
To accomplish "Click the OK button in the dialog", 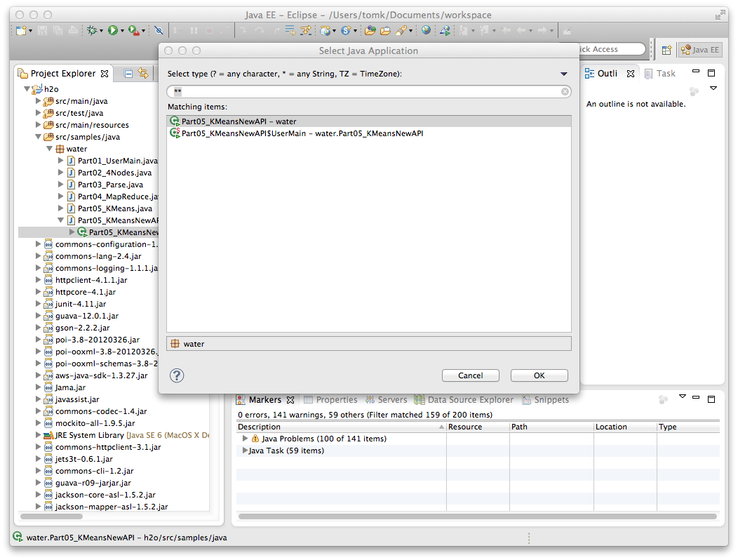I will [539, 375].
